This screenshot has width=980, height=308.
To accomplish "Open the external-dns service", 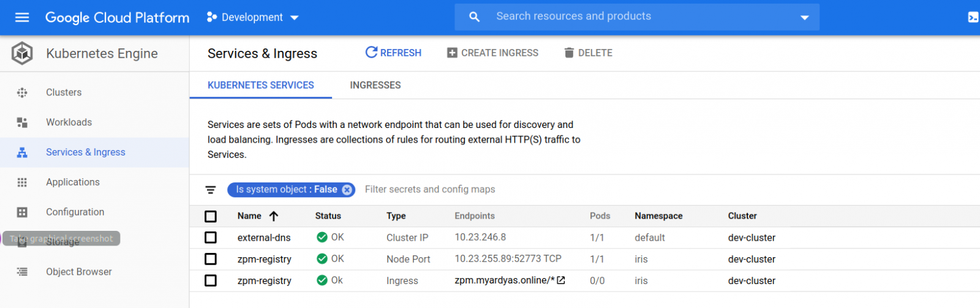I will 264,238.
